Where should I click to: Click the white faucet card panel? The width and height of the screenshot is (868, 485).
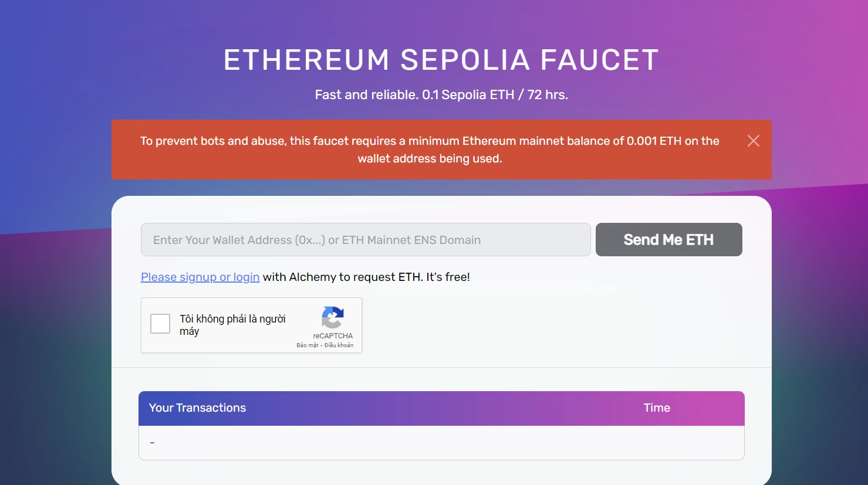(528, 323)
